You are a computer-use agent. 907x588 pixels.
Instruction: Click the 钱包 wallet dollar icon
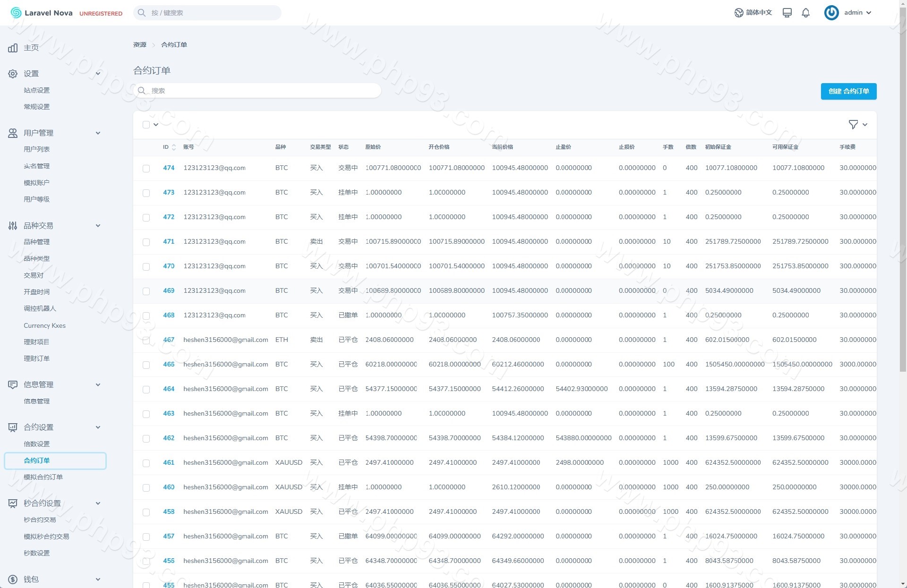click(13, 579)
